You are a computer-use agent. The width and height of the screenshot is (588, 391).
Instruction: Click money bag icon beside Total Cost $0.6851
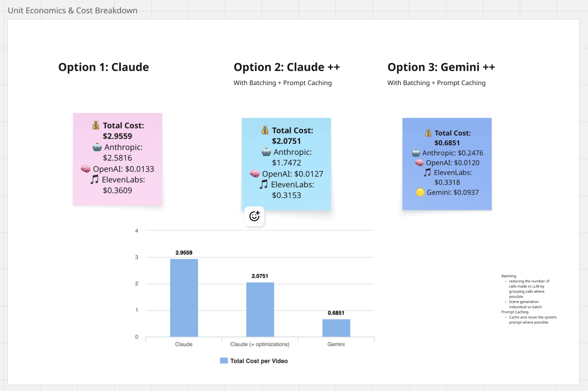tap(428, 133)
